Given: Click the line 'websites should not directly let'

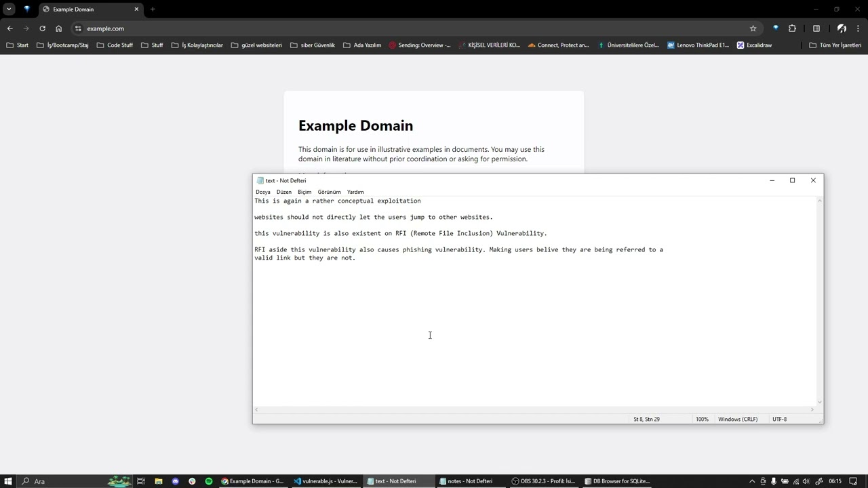Looking at the screenshot, I should tap(374, 217).
